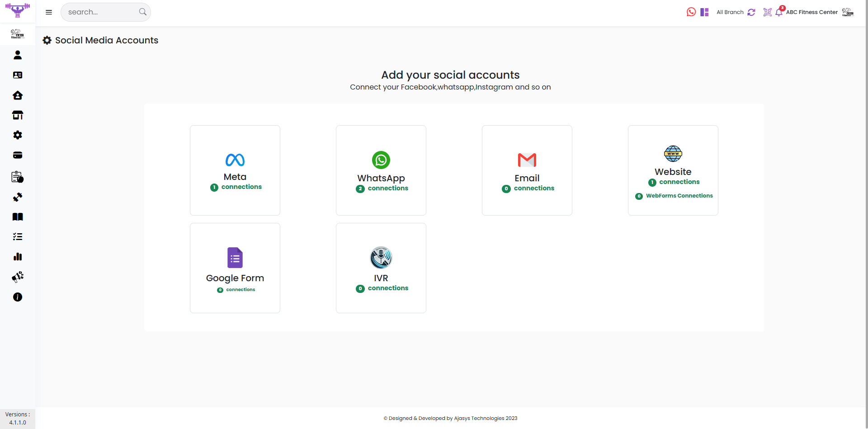Open the payment card sidebar icon

tap(18, 155)
